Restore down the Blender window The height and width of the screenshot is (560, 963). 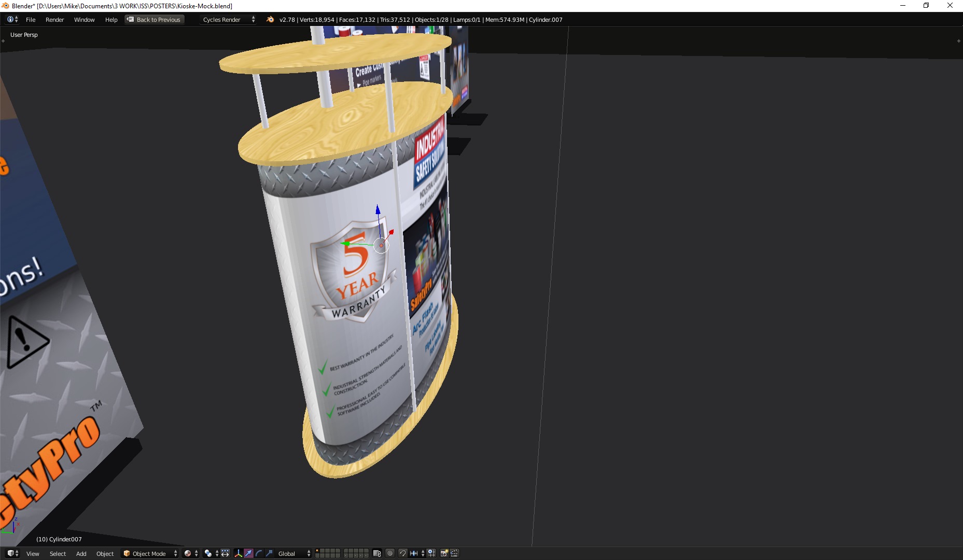click(x=926, y=6)
